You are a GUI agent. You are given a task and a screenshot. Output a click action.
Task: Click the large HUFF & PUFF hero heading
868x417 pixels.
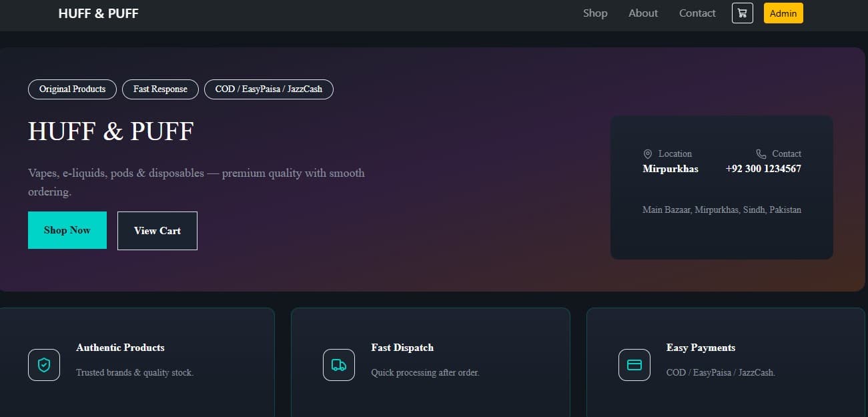[111, 131]
